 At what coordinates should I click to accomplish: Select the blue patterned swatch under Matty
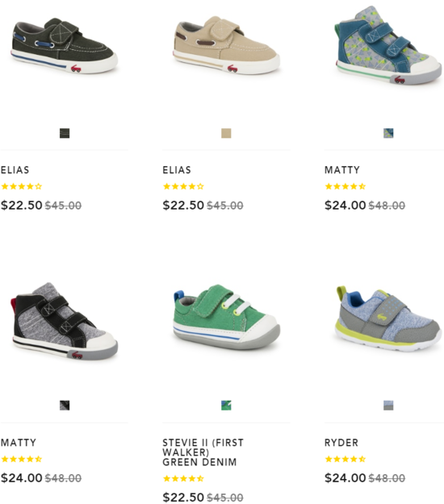[x=388, y=133]
